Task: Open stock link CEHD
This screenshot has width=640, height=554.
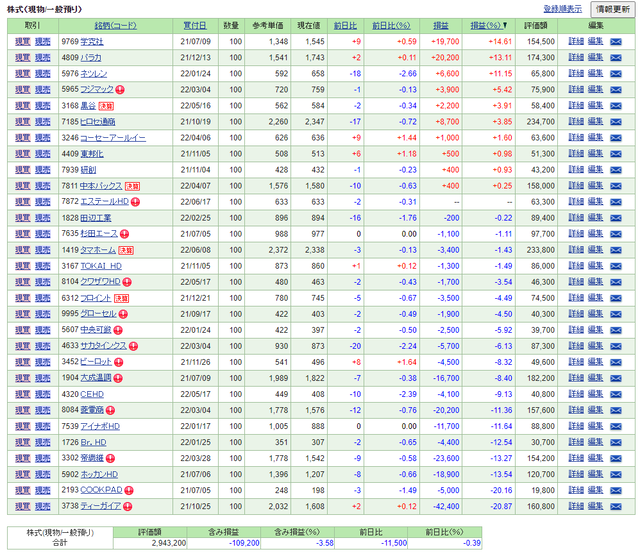Action: point(92,394)
